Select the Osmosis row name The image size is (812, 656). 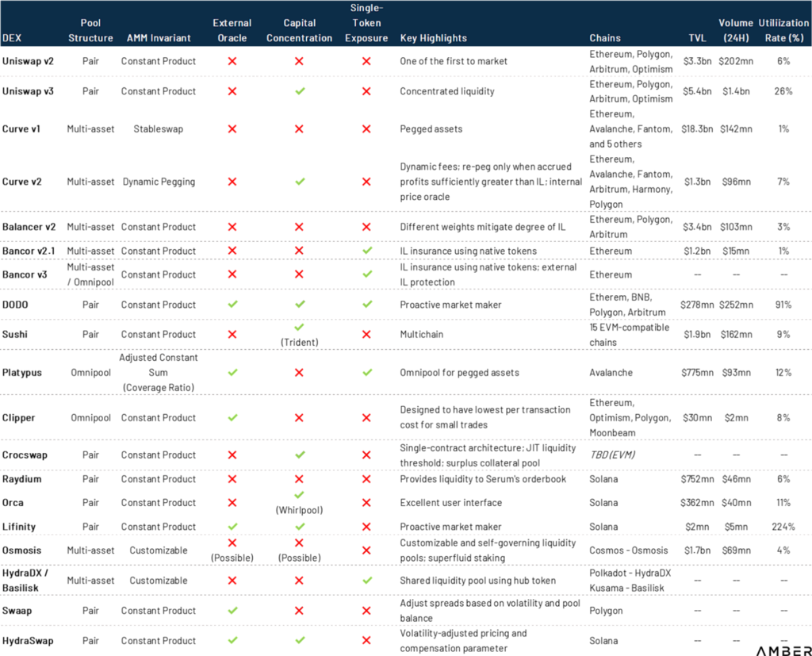(x=21, y=551)
